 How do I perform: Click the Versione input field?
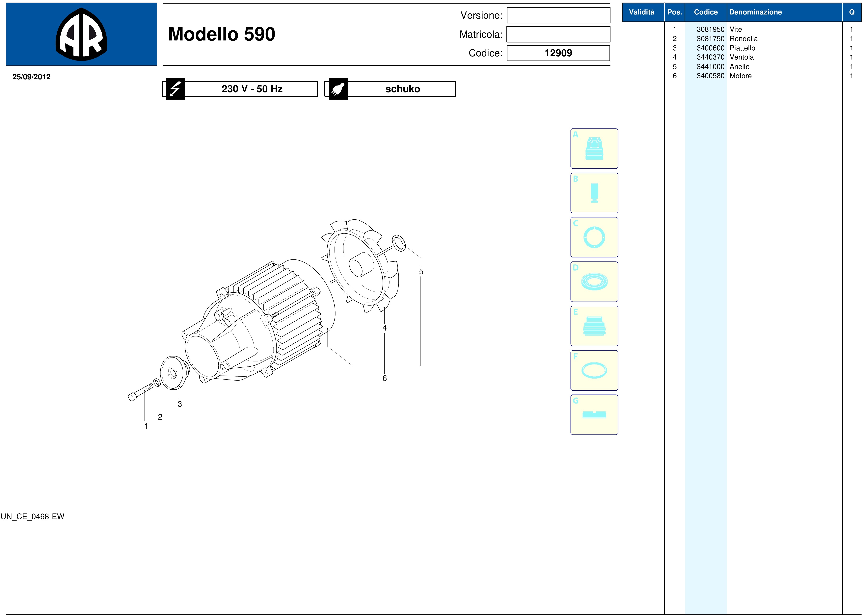coord(558,15)
